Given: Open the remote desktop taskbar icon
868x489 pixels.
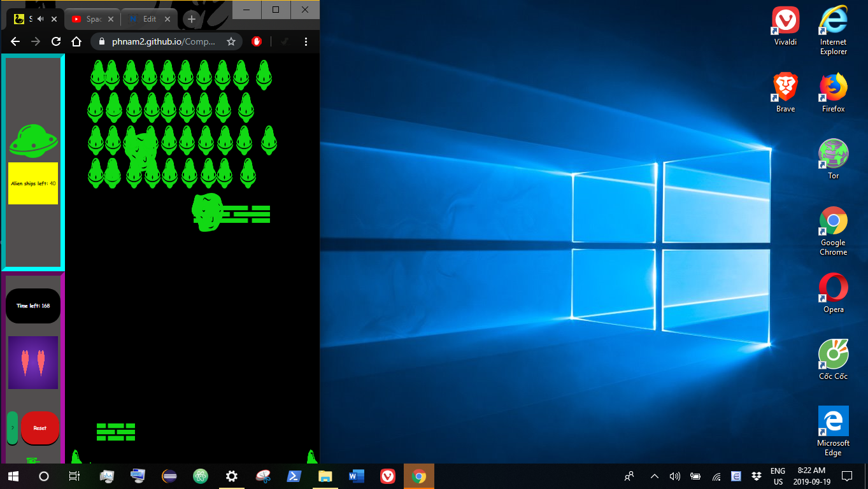Looking at the screenshot, I should coord(138,476).
